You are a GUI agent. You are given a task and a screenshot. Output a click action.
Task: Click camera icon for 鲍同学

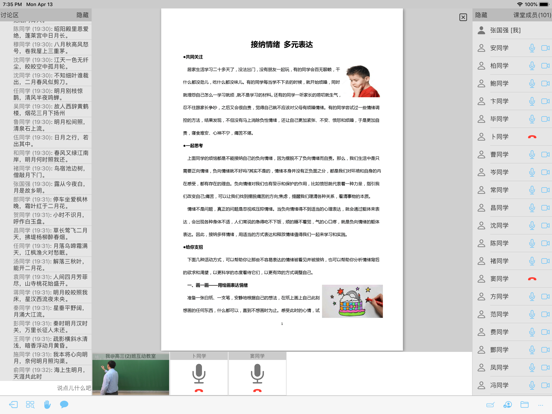pyautogui.click(x=545, y=83)
